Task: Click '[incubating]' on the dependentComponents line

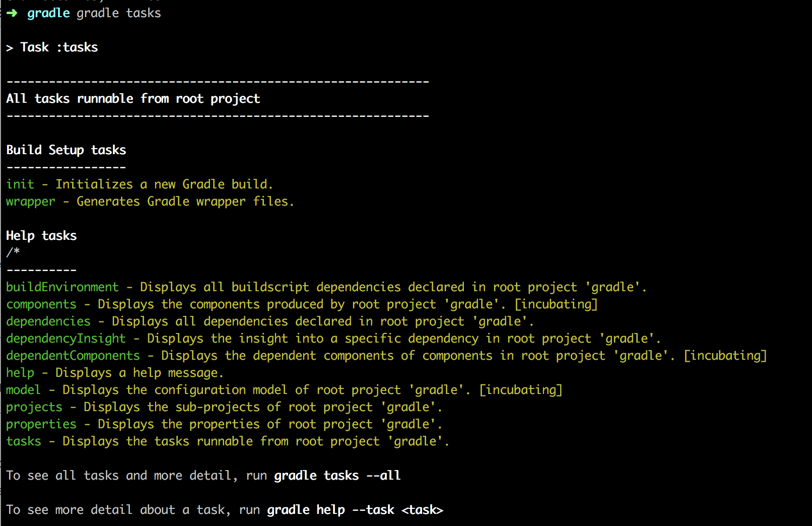Action: (725, 356)
